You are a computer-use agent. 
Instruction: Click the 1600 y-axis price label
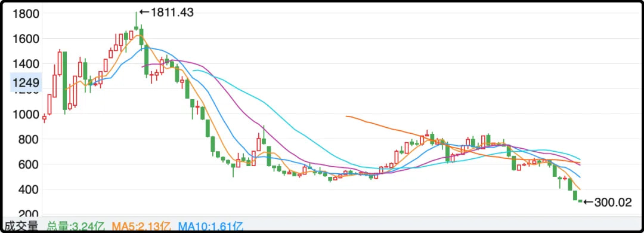(26, 39)
